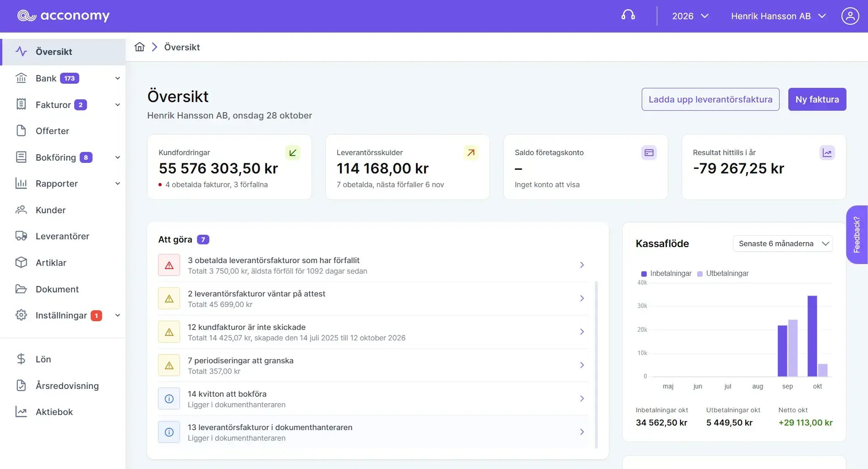
Task: Expand the Fakturor sidebar section chevron
Action: 118,105
